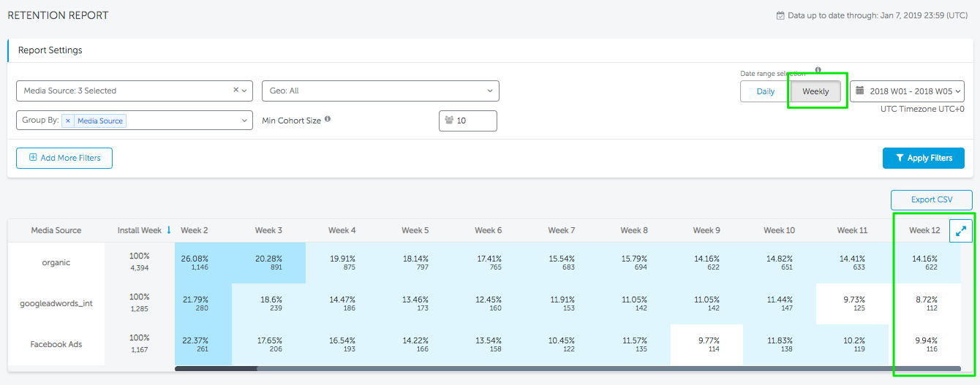Open the Geo: All dropdown
980x385 pixels.
pyautogui.click(x=380, y=91)
